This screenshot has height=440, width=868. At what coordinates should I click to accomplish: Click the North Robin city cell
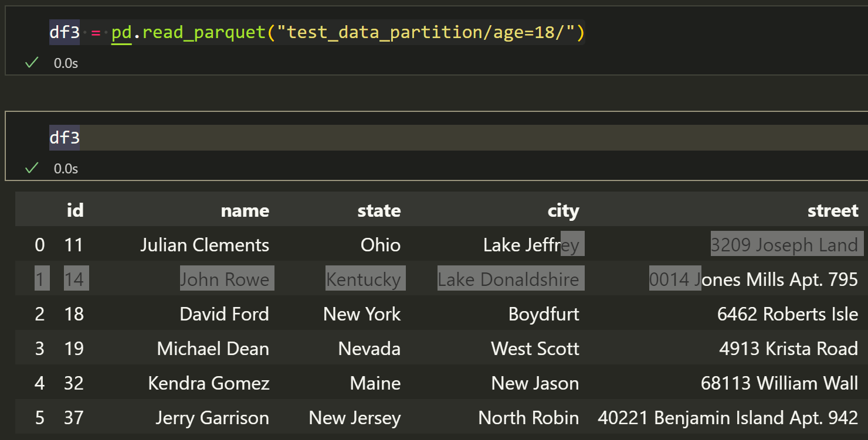(528, 417)
